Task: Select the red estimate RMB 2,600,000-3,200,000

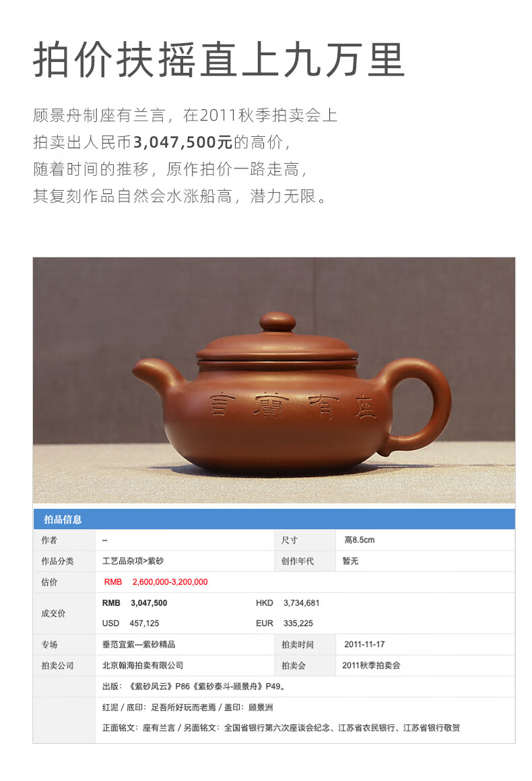Action: 156,582
